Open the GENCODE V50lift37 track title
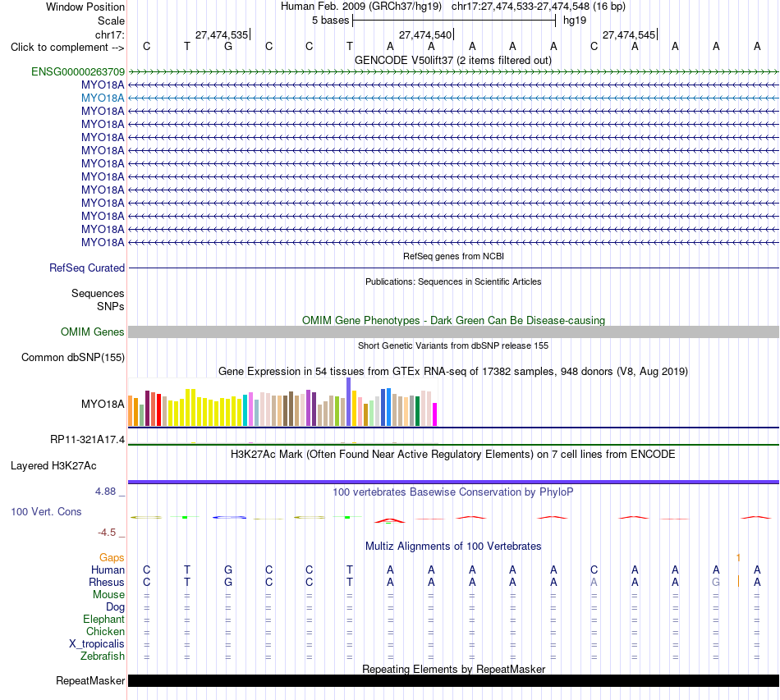 coord(453,61)
